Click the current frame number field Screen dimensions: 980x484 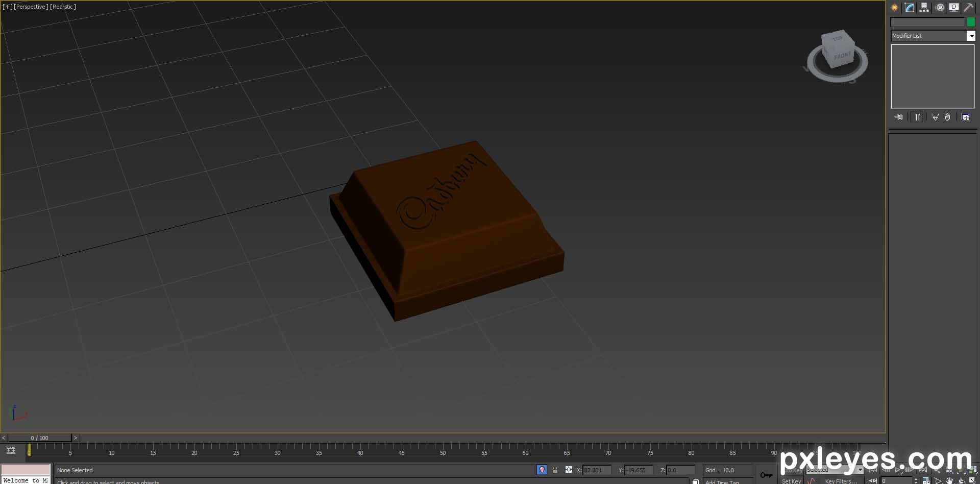point(896,480)
